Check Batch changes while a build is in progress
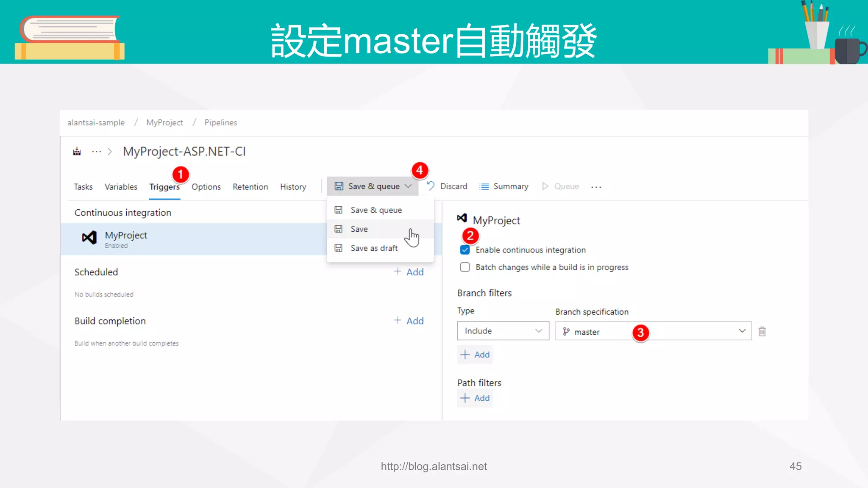Viewport: 868px width, 488px height. 465,267
